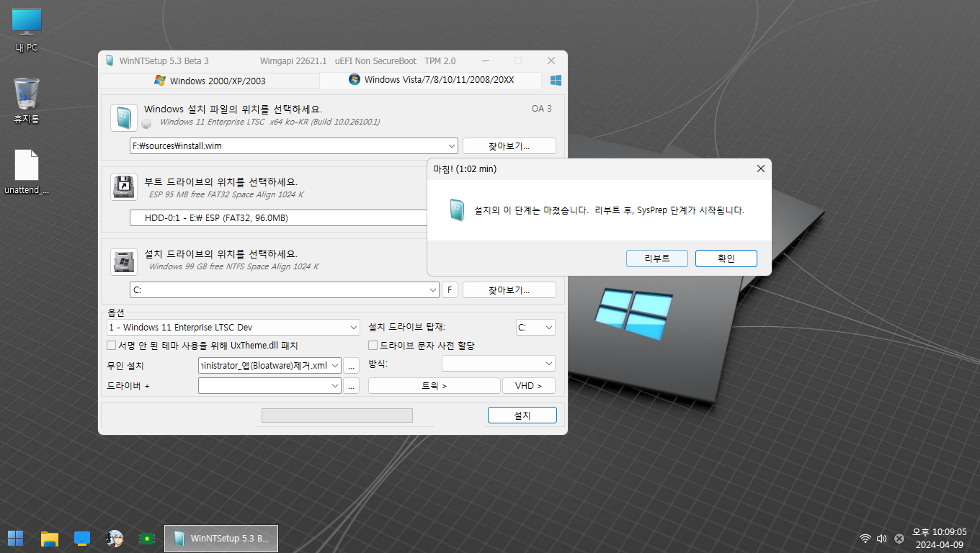Click the 설치 setup button

click(522, 415)
